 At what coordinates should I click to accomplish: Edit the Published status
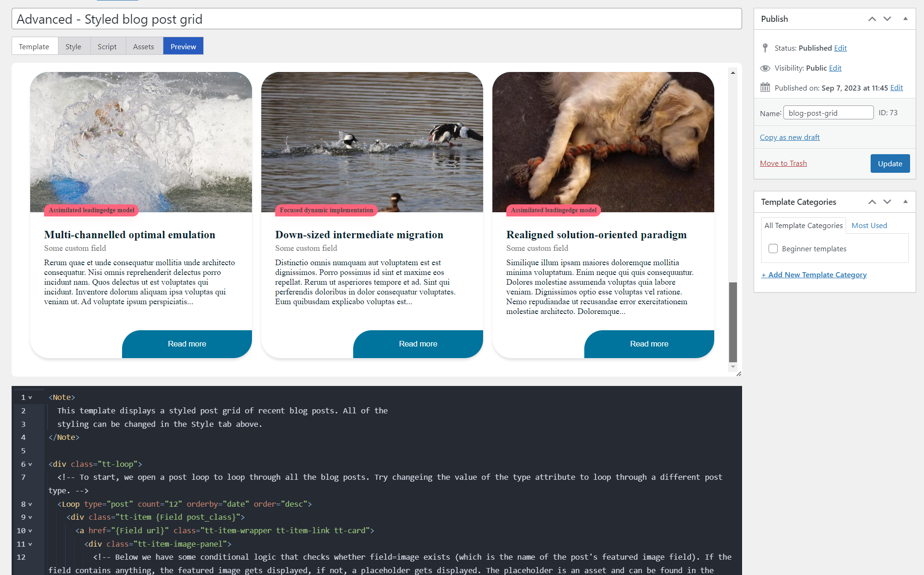(x=840, y=48)
